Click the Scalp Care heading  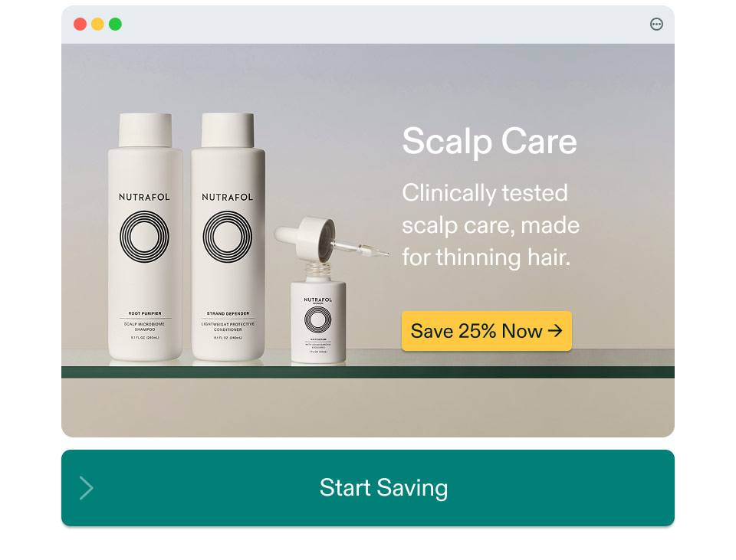[x=490, y=141]
